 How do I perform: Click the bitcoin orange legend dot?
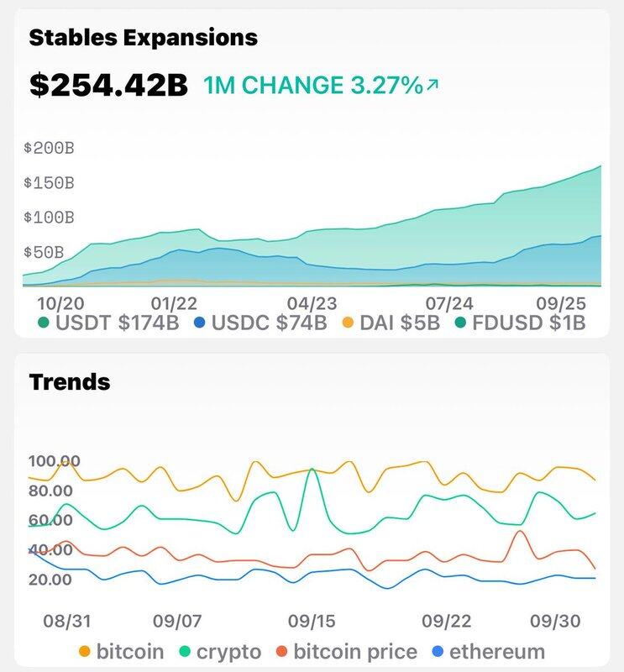click(84, 651)
